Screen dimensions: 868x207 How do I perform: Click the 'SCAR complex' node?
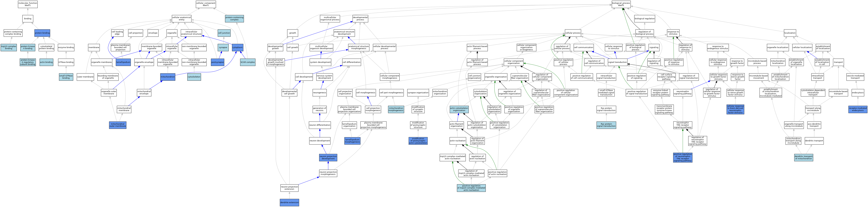pyautogui.click(x=248, y=62)
